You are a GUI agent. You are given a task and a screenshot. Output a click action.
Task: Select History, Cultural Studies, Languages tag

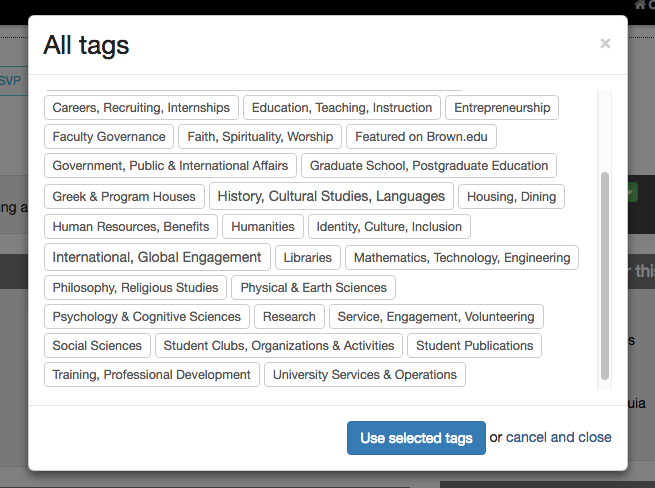point(331,196)
